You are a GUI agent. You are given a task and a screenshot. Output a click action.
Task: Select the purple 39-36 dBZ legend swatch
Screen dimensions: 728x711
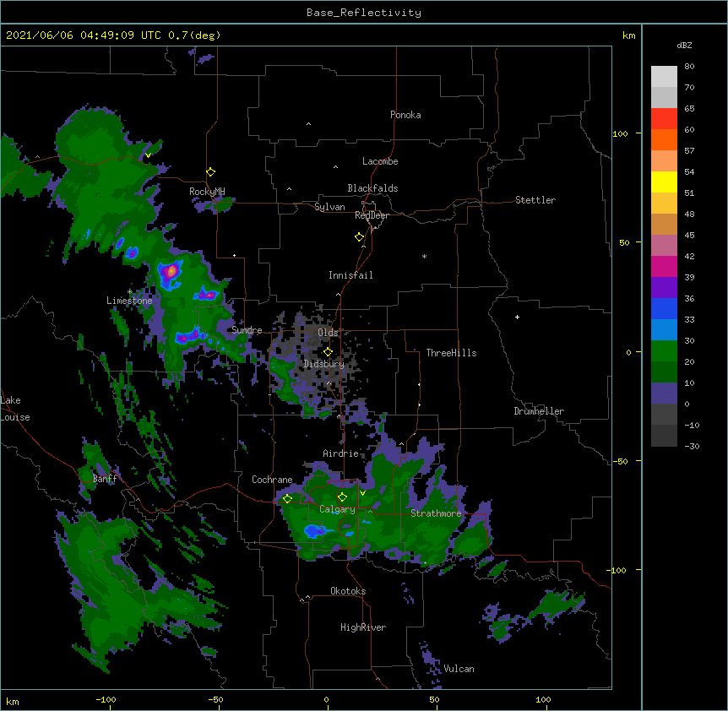pyautogui.click(x=664, y=288)
